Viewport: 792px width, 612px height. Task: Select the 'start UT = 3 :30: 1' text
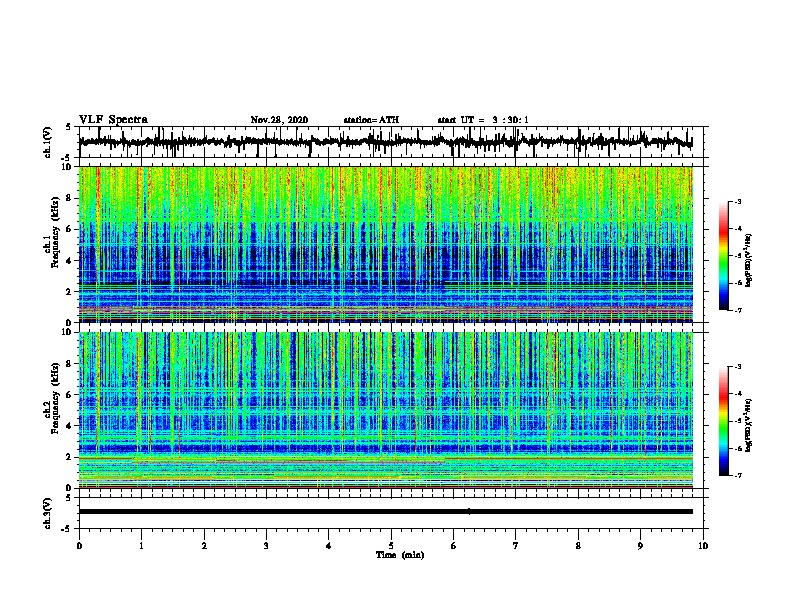483,120
